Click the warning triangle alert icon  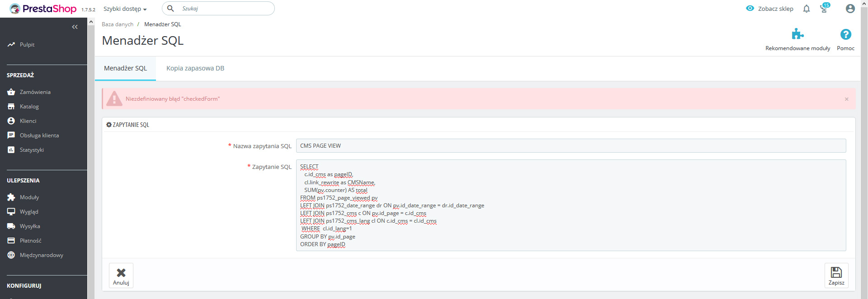coord(114,98)
